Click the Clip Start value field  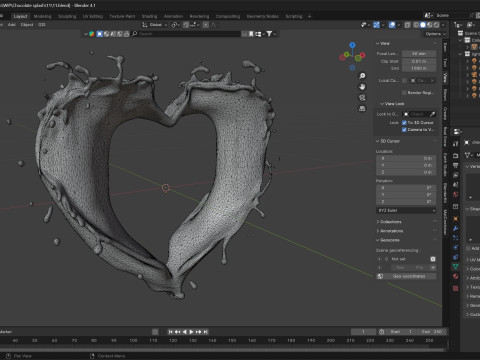point(419,61)
